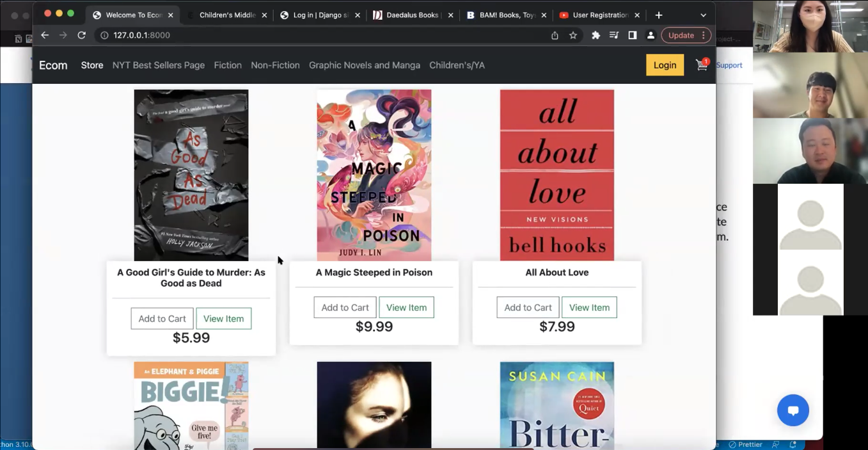This screenshot has width=868, height=450.
Task: Toggle the Chrome side panel icon
Action: [632, 35]
